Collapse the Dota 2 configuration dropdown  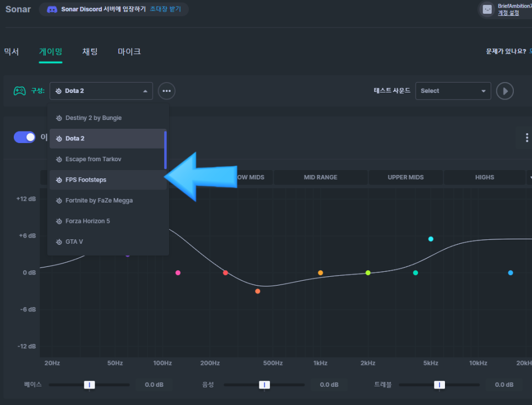click(101, 91)
